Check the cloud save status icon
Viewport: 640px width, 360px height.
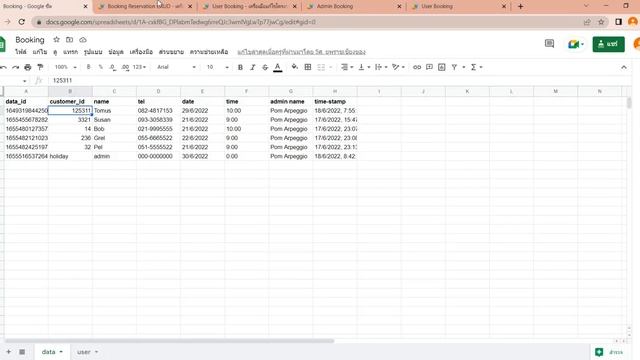(x=83, y=40)
